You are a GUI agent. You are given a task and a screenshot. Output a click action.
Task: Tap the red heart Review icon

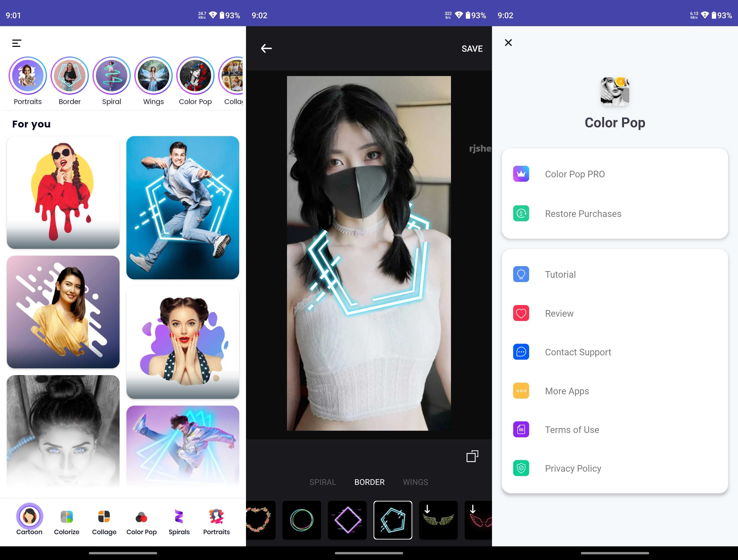pyautogui.click(x=521, y=313)
